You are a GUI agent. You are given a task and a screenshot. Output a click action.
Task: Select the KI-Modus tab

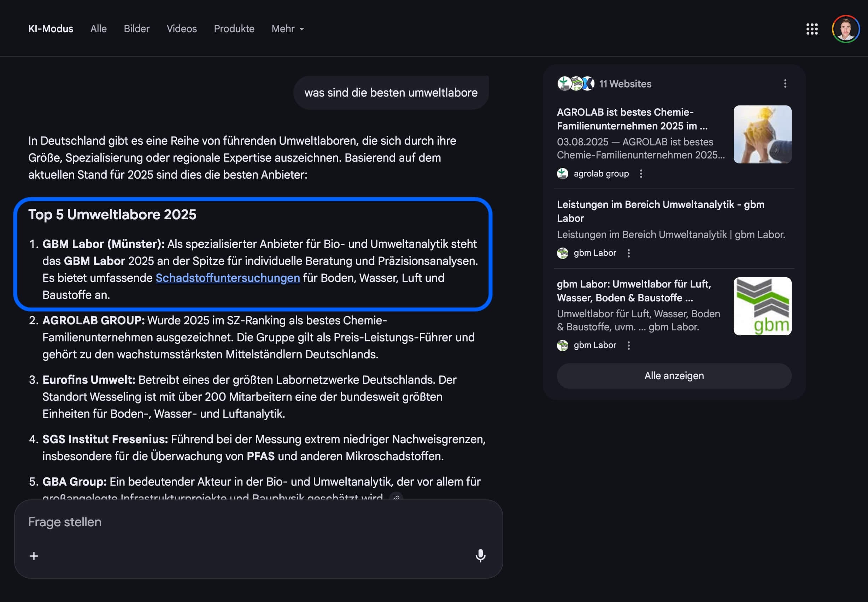pos(51,29)
